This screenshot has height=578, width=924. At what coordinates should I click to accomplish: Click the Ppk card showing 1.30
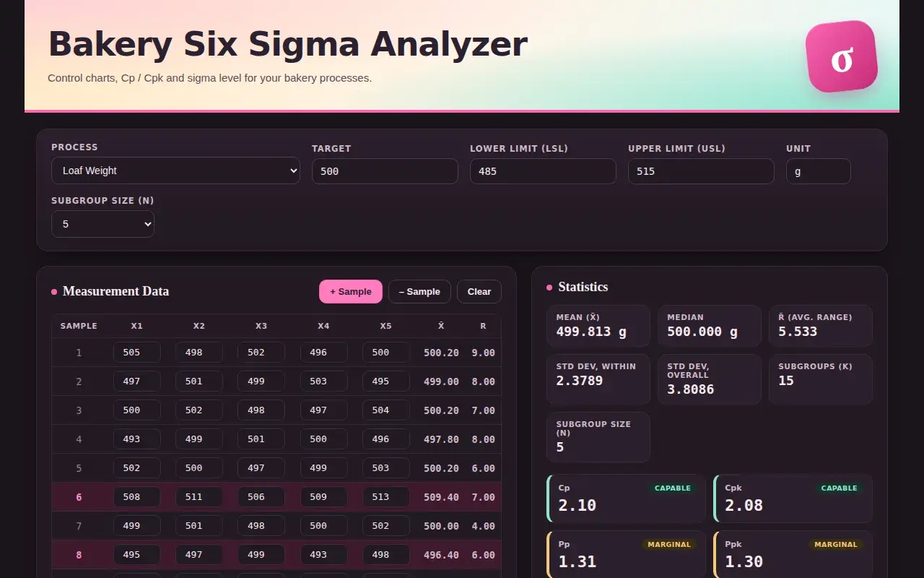[793, 555]
